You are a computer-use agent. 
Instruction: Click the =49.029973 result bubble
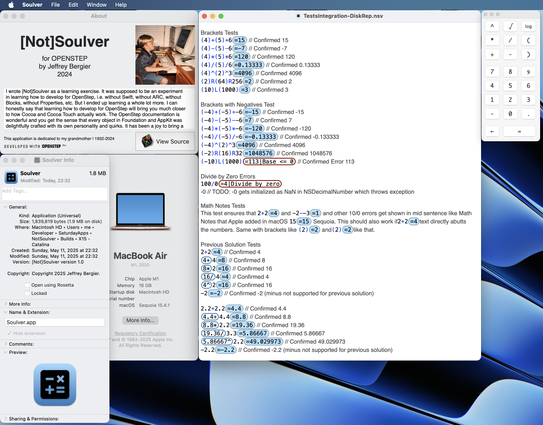264,342
